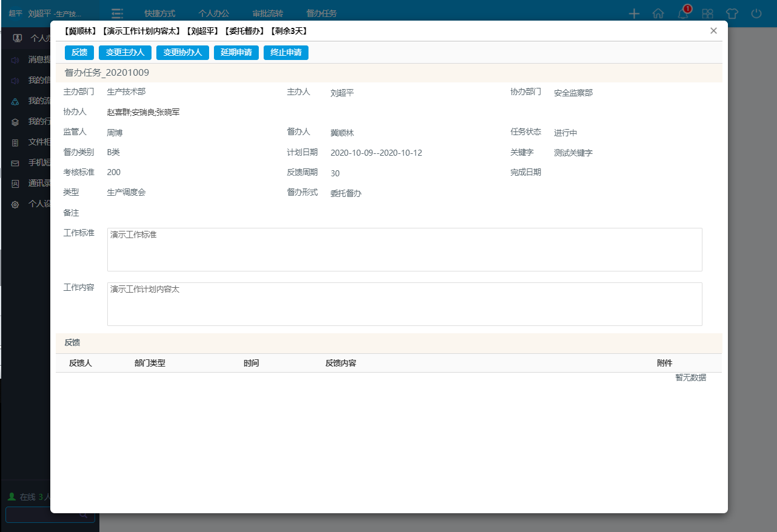The height and width of the screenshot is (532, 777).
Task: Toggle the sidebar collapse menu icon
Action: [118, 13]
